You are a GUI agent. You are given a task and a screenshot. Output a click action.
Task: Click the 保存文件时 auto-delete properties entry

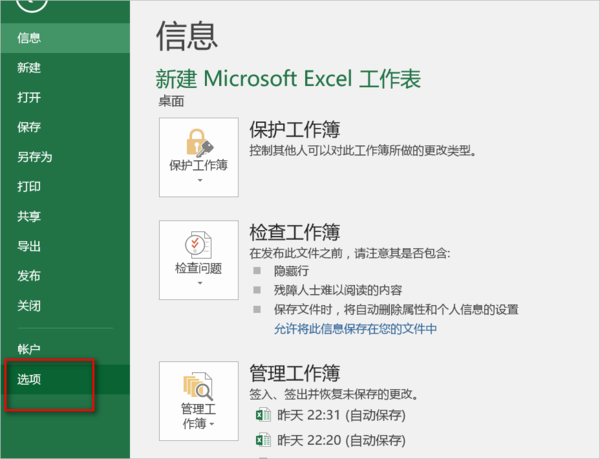click(396, 309)
